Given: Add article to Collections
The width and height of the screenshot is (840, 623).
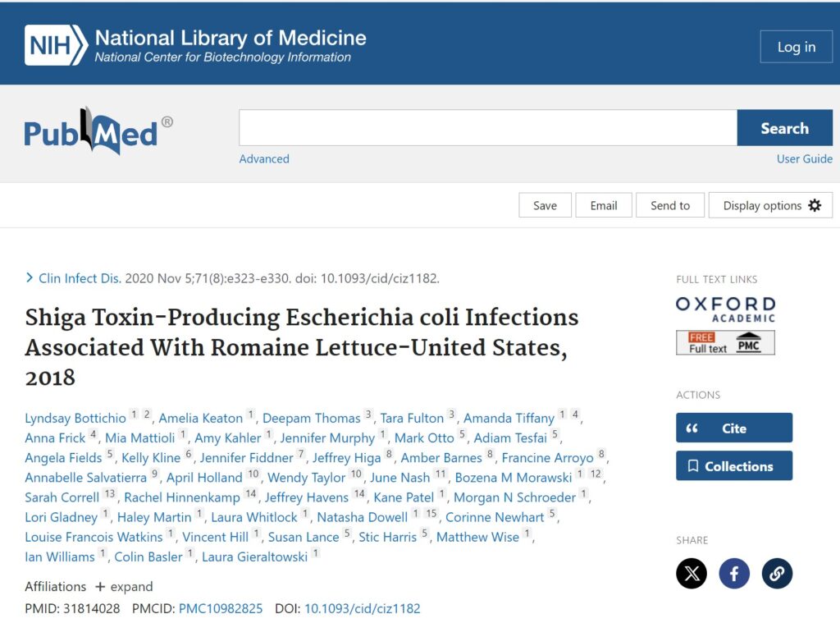Looking at the screenshot, I should pyautogui.click(x=734, y=465).
